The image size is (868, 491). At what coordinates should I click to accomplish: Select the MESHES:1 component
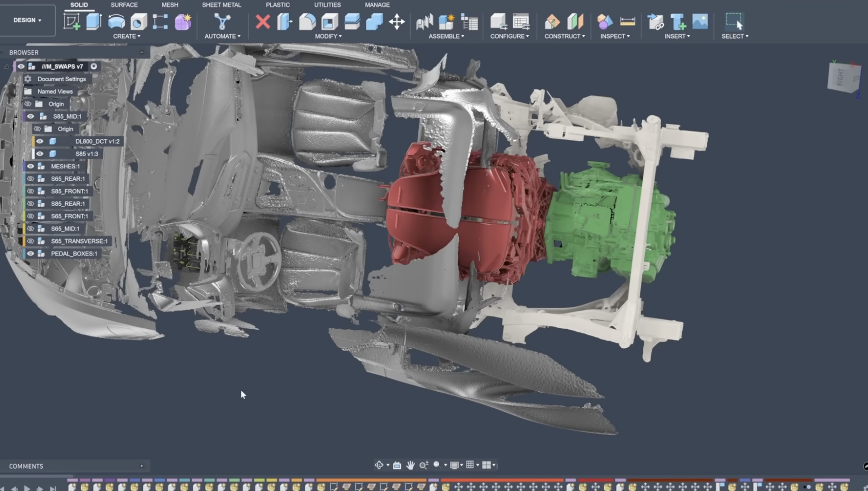click(65, 167)
